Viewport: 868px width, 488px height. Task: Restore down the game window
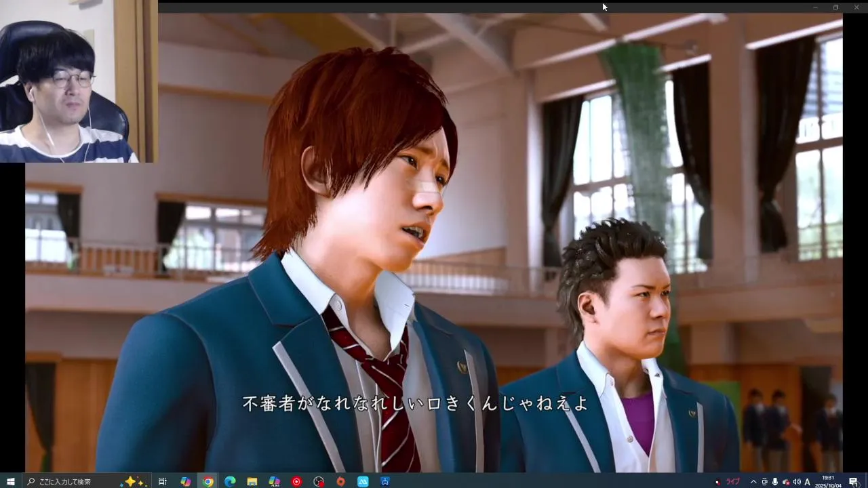pos(835,7)
